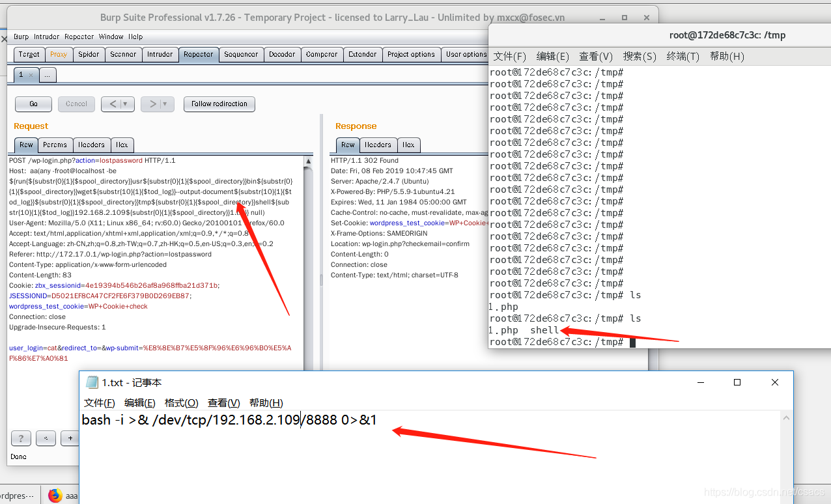Viewport: 831px width, 504px height.
Task: Add a new Repeater tab with '...'
Action: pos(48,75)
